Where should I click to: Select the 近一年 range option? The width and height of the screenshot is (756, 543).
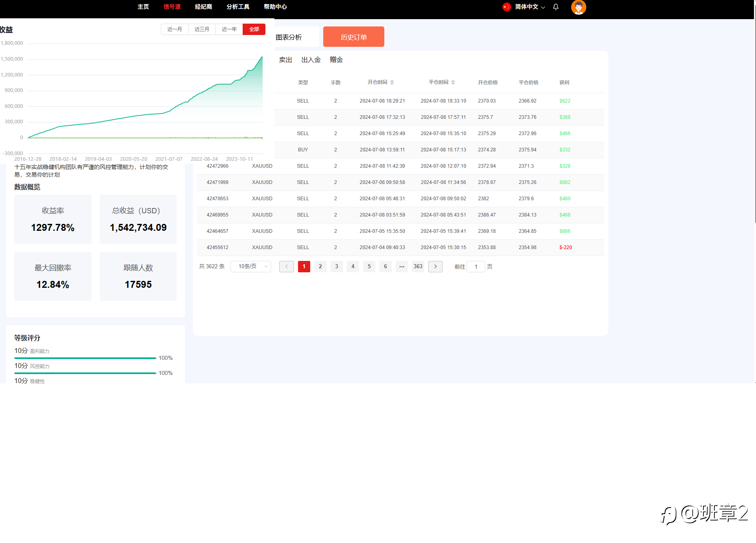229,29
